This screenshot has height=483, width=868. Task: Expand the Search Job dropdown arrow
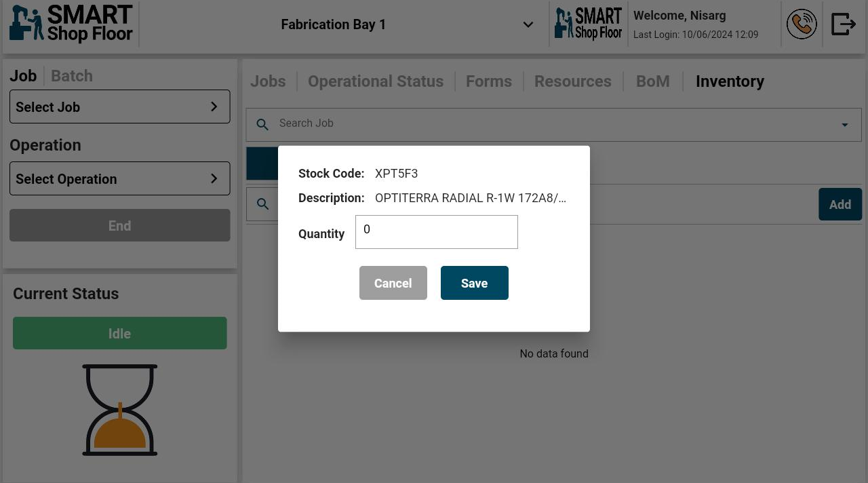tap(844, 125)
